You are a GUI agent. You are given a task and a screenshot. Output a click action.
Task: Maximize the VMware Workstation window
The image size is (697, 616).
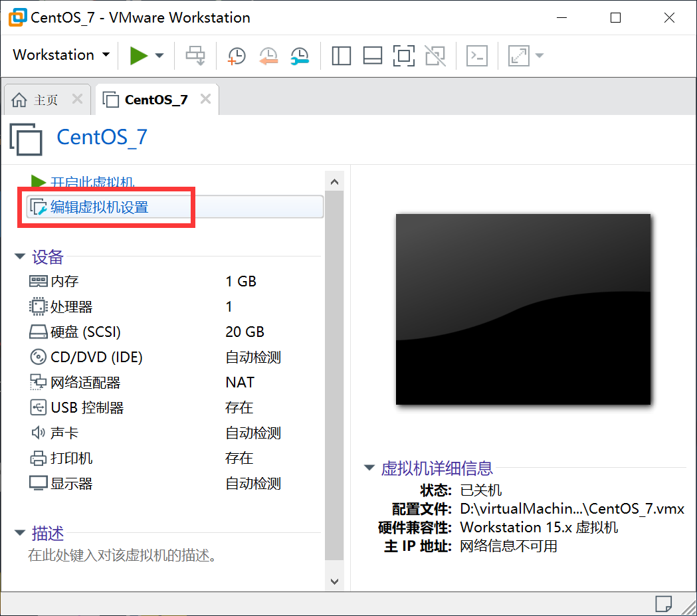click(x=616, y=18)
